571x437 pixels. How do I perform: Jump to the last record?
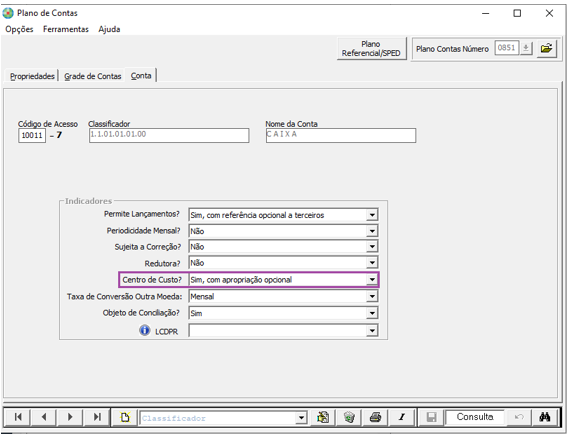[x=97, y=417]
